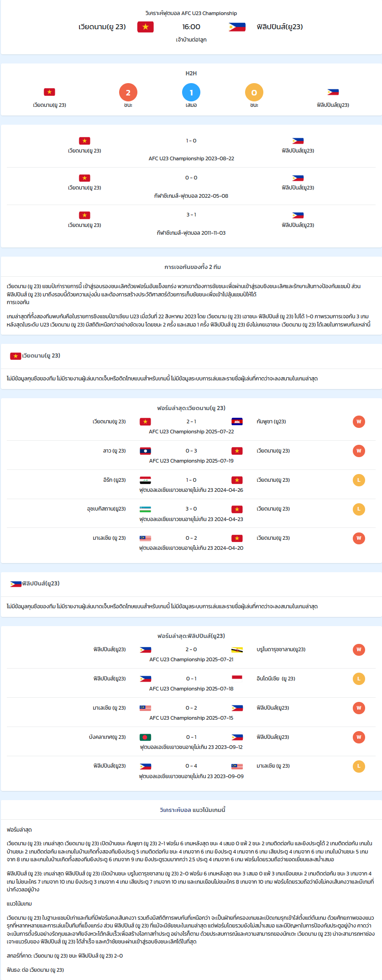Click the Iraq flag in recent form

tap(145, 480)
